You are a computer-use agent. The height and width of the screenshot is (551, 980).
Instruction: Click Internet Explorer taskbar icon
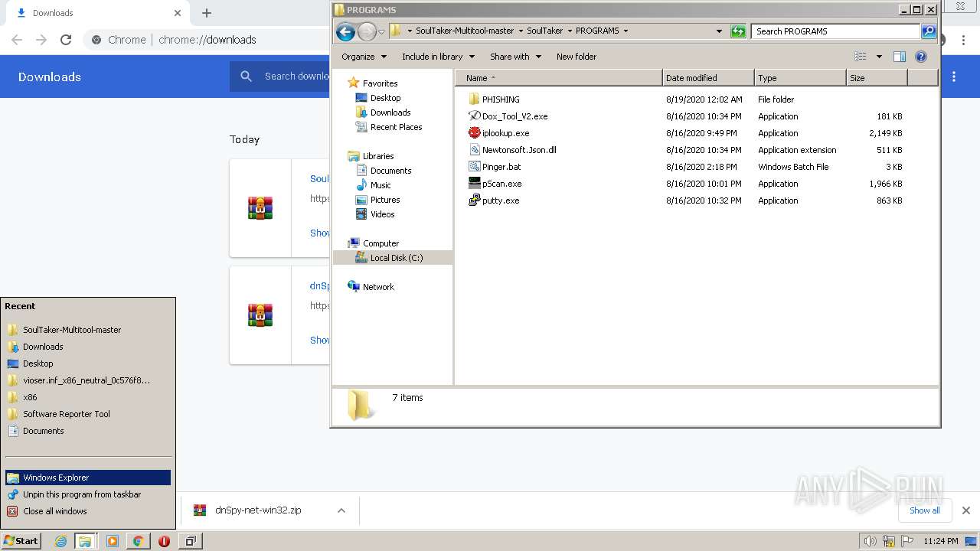click(60, 541)
